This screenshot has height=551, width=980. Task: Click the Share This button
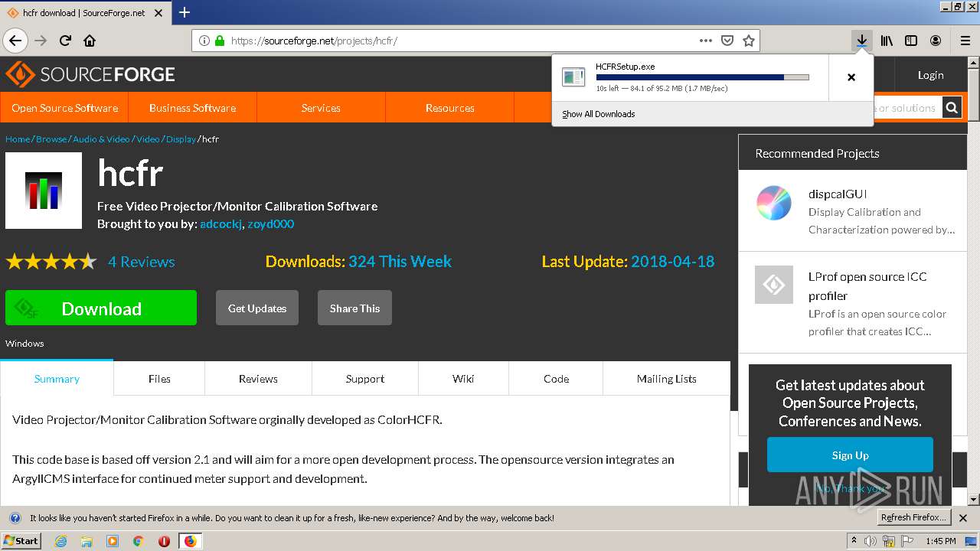tap(354, 308)
